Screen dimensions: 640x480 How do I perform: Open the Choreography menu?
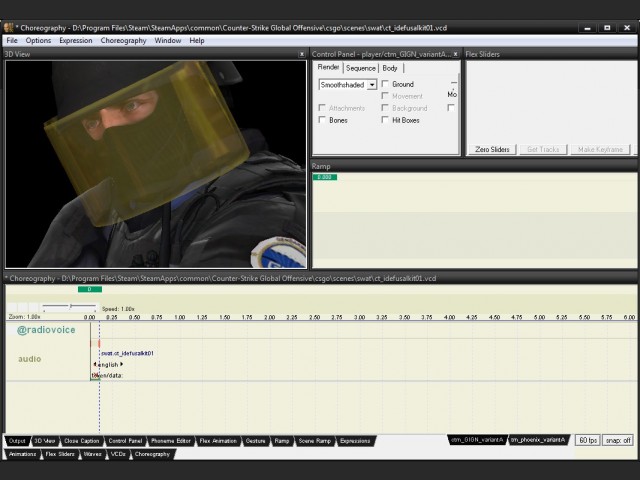[123, 40]
